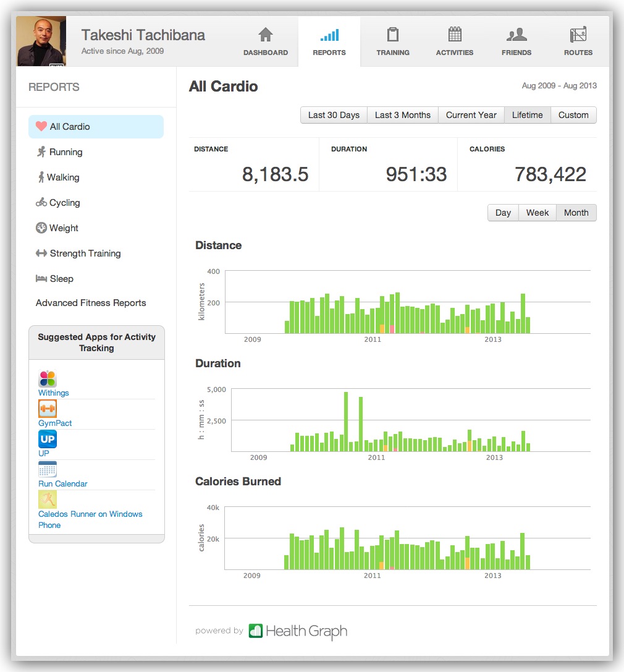Open the Dashboard home icon

[265, 35]
